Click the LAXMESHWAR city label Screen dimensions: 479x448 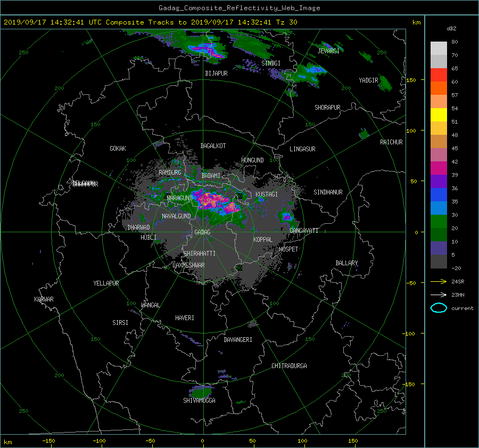tap(188, 265)
